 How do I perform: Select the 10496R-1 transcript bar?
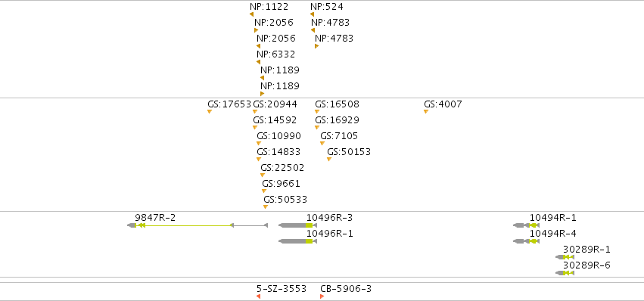pyautogui.click(x=297, y=241)
